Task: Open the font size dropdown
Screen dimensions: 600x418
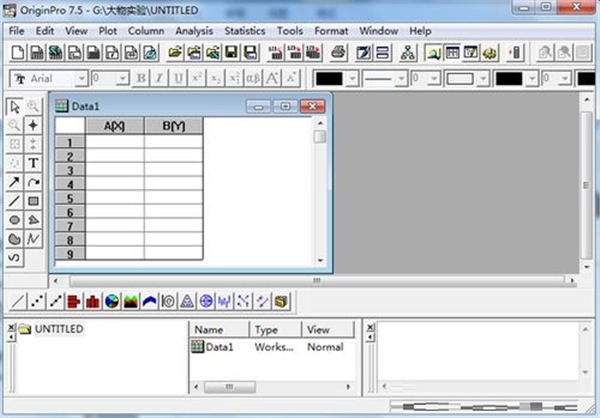Action: (122, 78)
